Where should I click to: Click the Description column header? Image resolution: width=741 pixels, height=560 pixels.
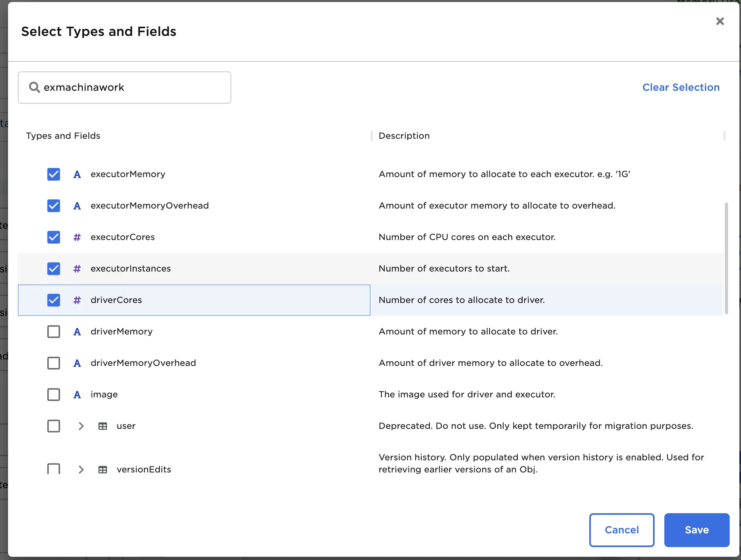[404, 136]
